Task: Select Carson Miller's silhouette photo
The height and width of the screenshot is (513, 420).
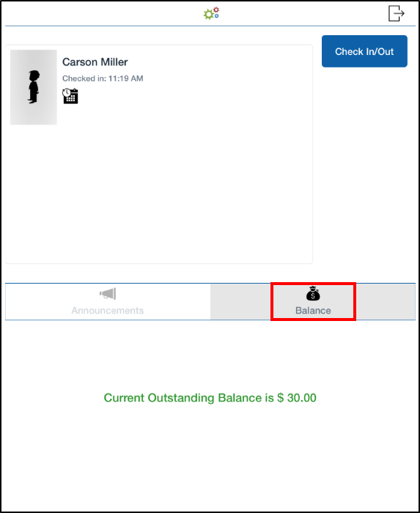Action: [34, 87]
